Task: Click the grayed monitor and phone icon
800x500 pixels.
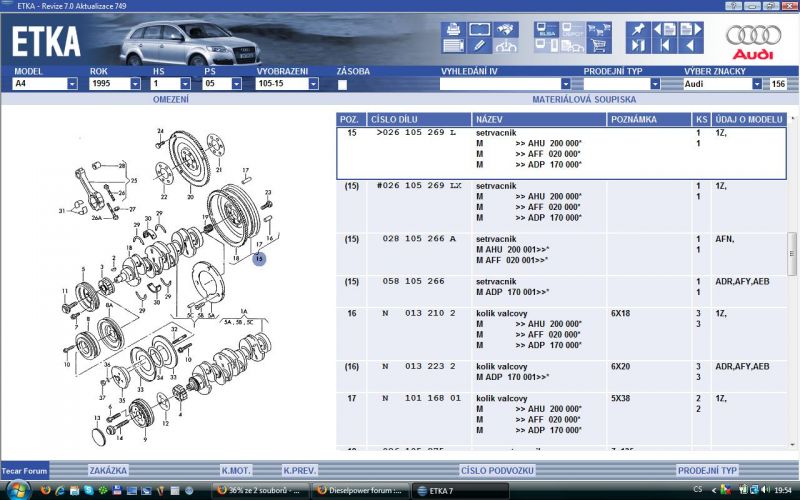Action: click(547, 46)
